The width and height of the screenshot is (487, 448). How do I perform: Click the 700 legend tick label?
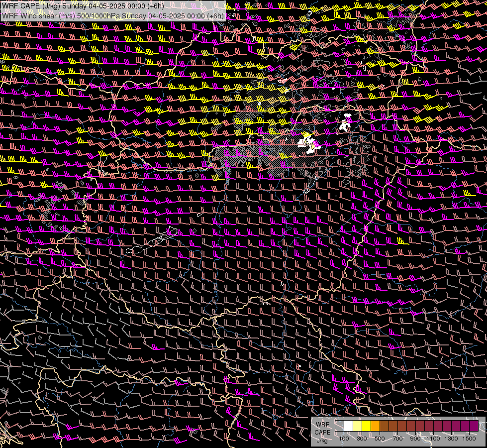397,439
